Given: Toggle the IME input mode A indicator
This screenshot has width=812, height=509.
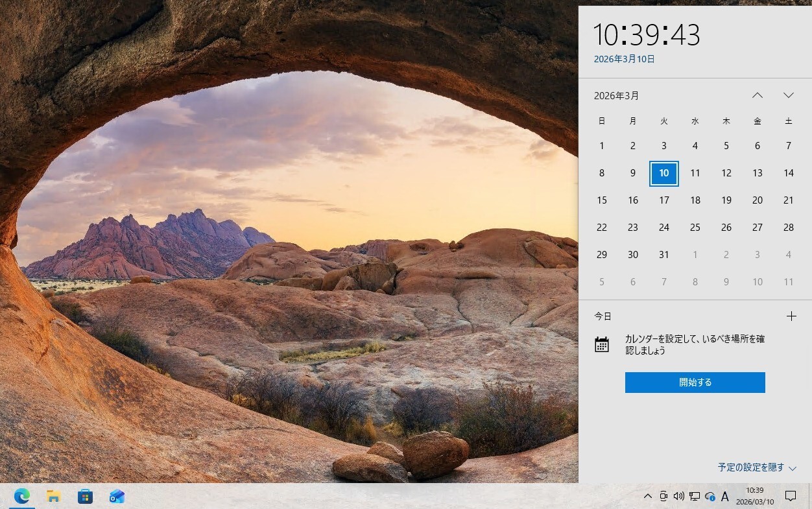Looking at the screenshot, I should pos(725,497).
